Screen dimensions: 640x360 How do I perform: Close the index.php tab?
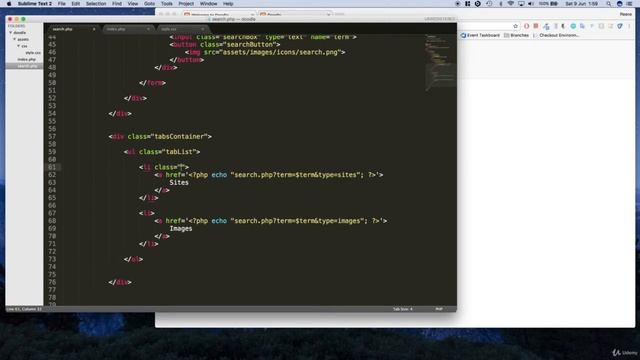(148, 29)
